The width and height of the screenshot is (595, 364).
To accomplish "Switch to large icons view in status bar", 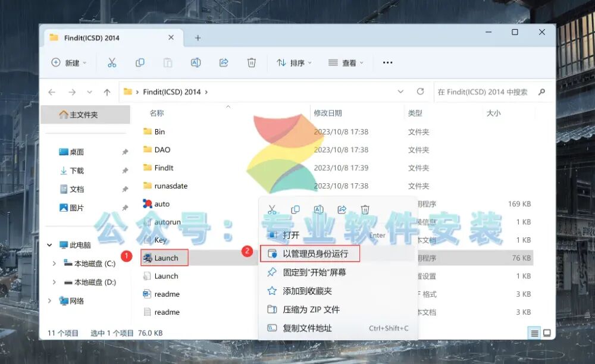I will click(x=547, y=333).
